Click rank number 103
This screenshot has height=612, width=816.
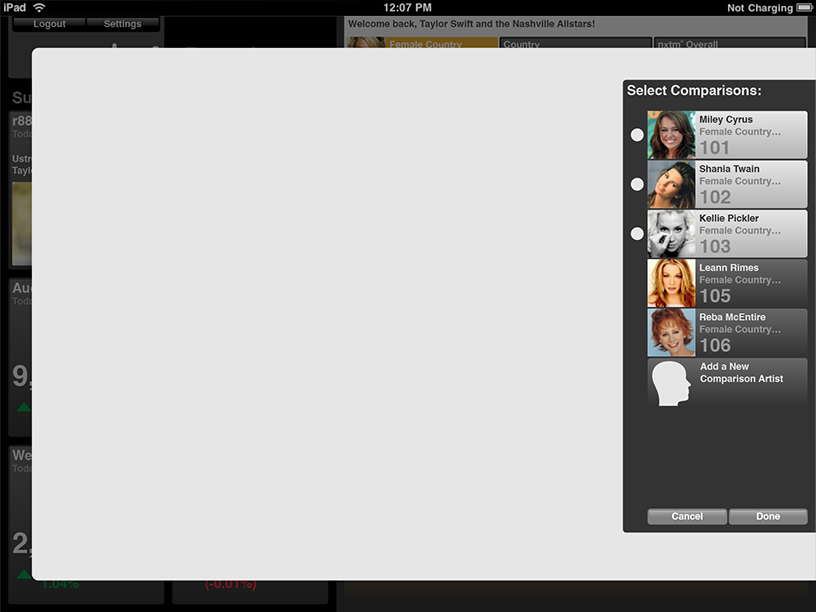point(715,247)
